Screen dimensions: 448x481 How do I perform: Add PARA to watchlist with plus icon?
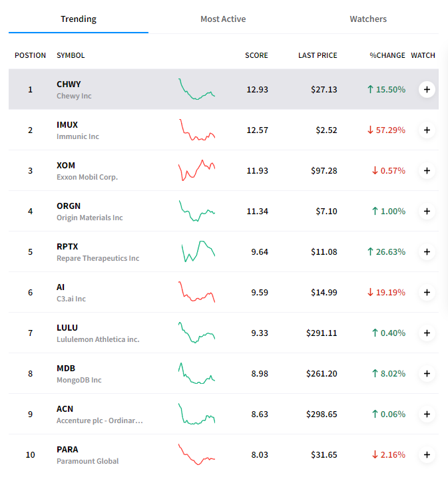(x=427, y=454)
